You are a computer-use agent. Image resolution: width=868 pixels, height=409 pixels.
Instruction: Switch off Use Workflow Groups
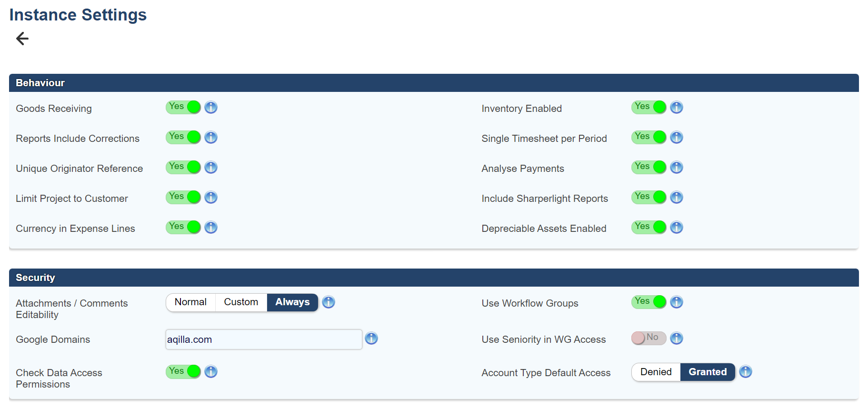[649, 302]
